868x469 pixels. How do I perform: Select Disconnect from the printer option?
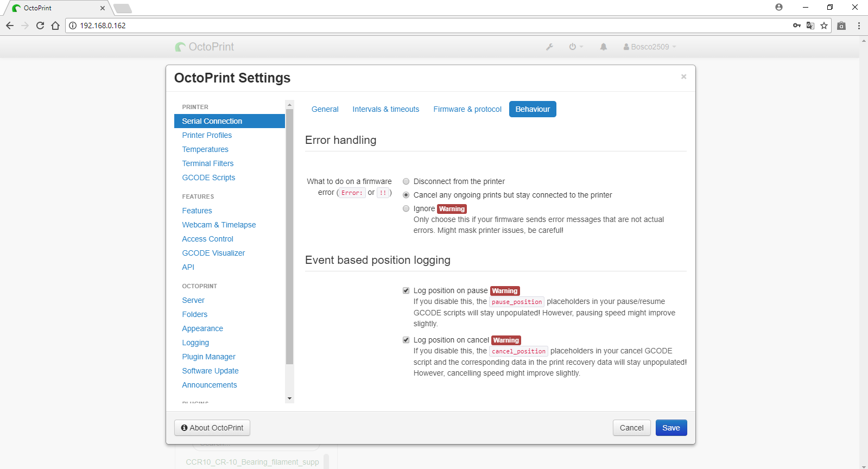coord(406,181)
